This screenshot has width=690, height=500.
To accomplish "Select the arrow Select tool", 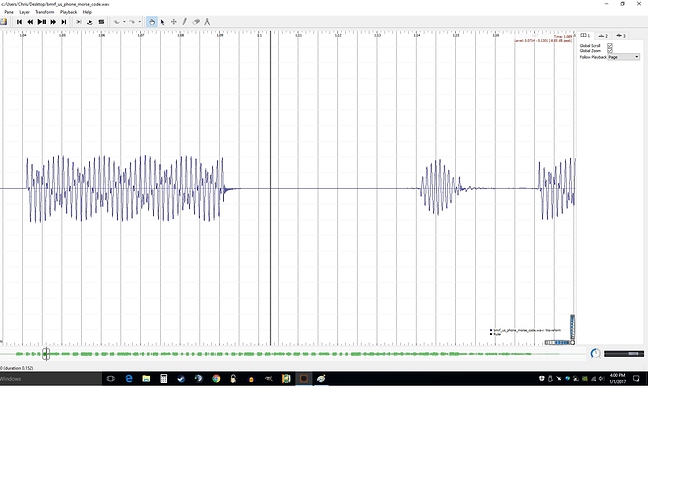I will (163, 21).
